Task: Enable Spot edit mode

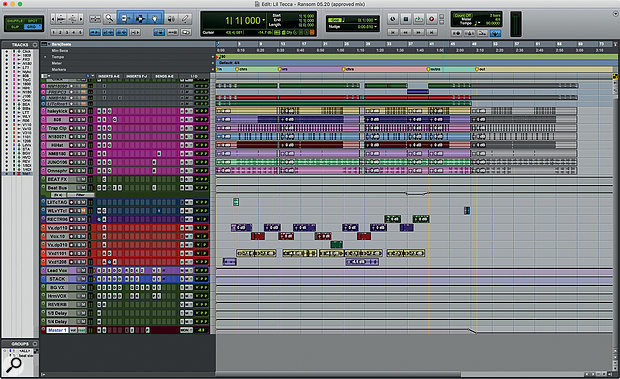Action: tap(33, 21)
